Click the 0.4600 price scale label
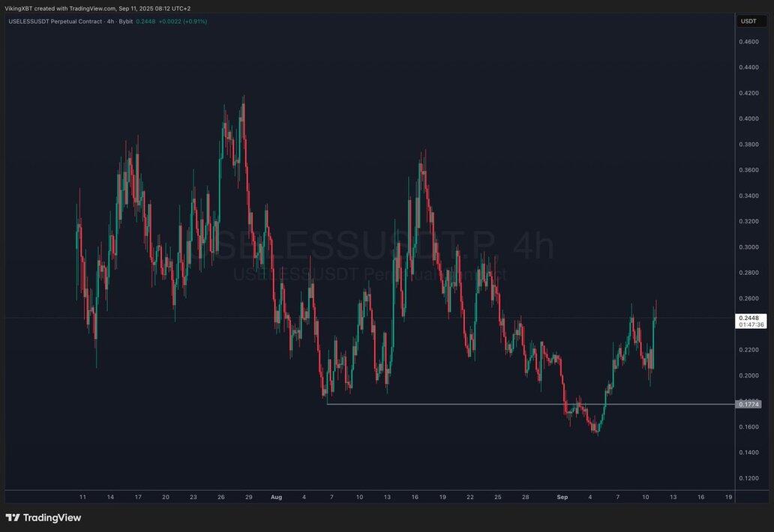The height and width of the screenshot is (532, 774). [748, 42]
